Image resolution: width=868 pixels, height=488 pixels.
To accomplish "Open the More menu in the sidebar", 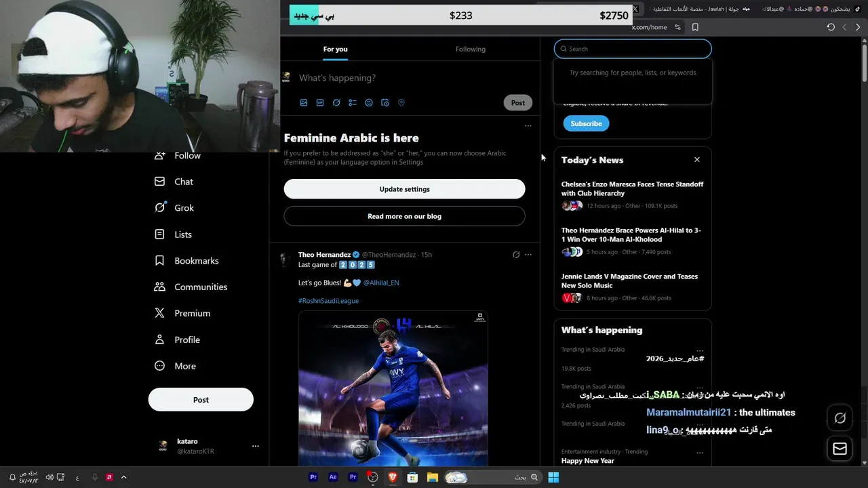I will click(175, 366).
